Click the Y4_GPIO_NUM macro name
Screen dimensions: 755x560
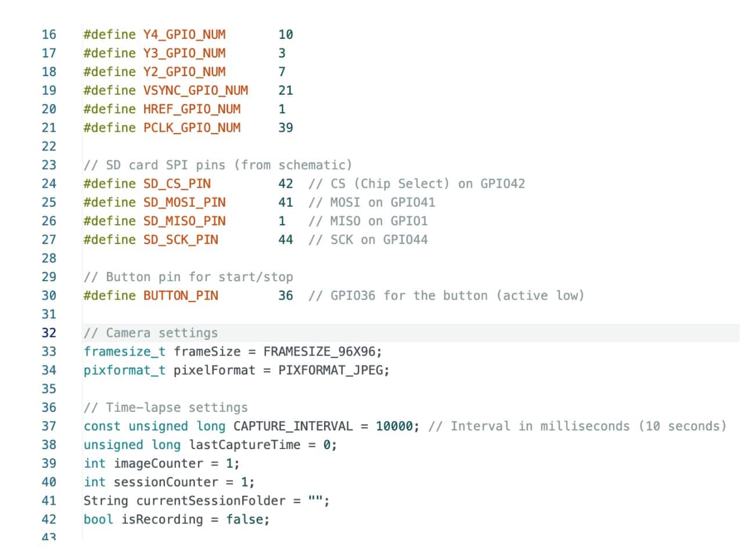(184, 35)
